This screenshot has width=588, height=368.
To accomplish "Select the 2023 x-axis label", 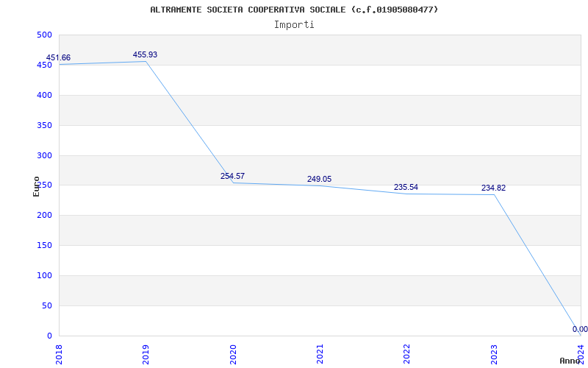I will tap(494, 355).
